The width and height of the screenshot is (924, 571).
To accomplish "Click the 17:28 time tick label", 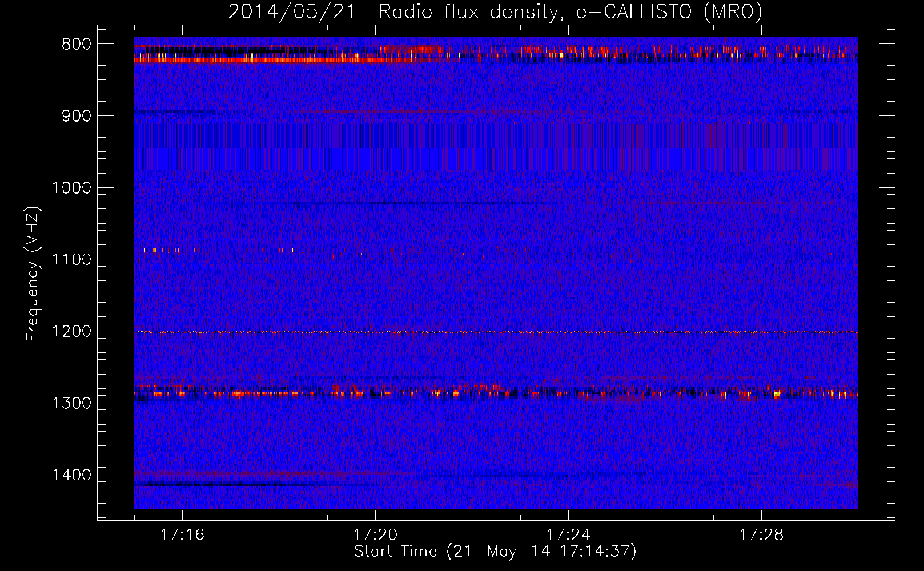I will pyautogui.click(x=761, y=535).
